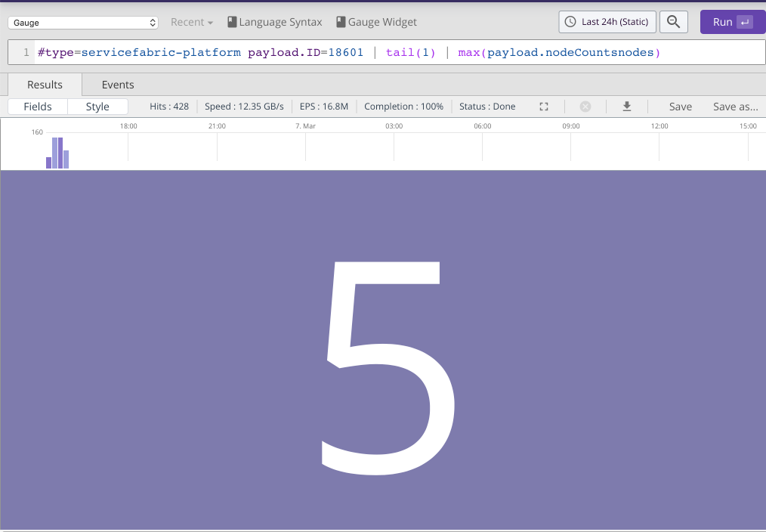Screen dimensions: 766x532
Task: Click the Save as... button
Action: tap(735, 107)
